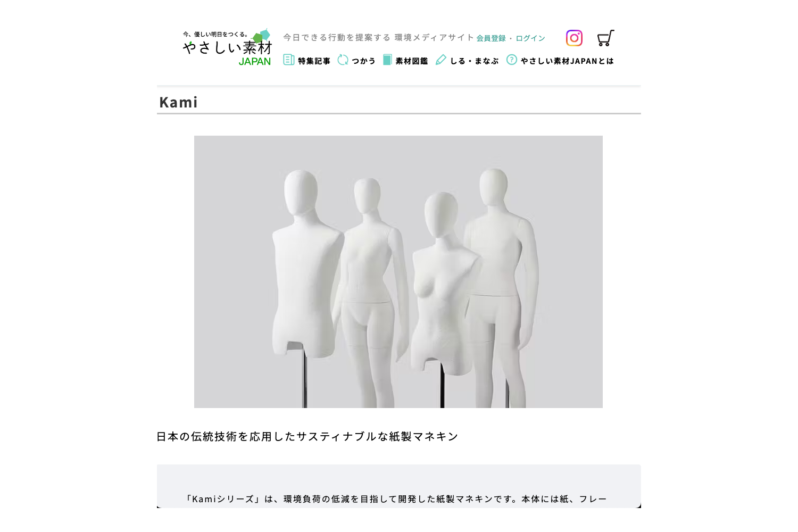Screen dimensions: 798x532
Task: Click the ログイン link
Action: tap(530, 38)
